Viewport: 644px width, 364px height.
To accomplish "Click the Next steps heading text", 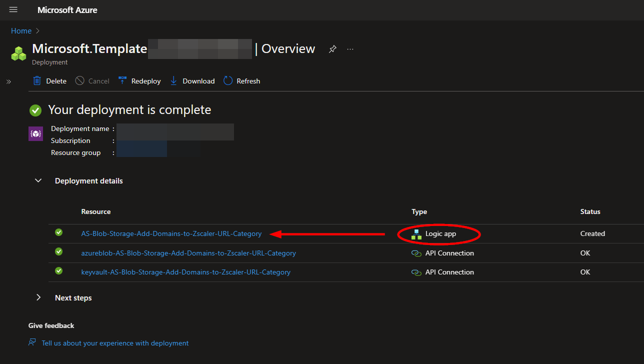I will 73,297.
